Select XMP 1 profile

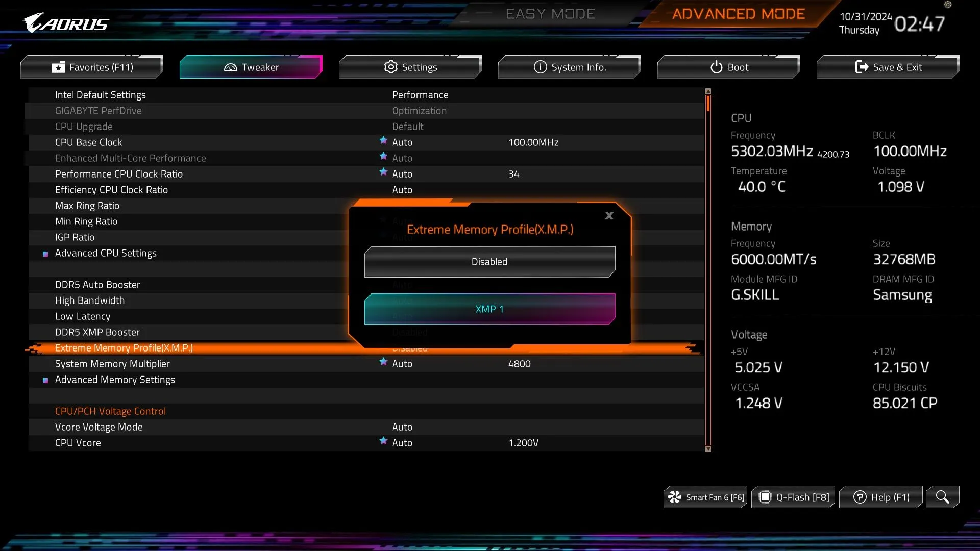coord(489,309)
